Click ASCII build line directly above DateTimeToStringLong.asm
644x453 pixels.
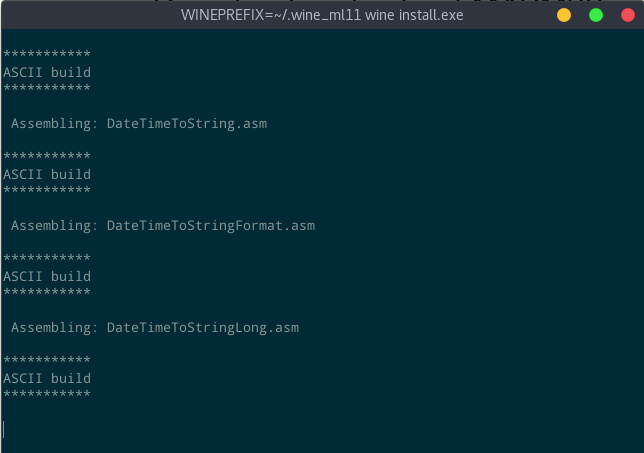(47, 276)
